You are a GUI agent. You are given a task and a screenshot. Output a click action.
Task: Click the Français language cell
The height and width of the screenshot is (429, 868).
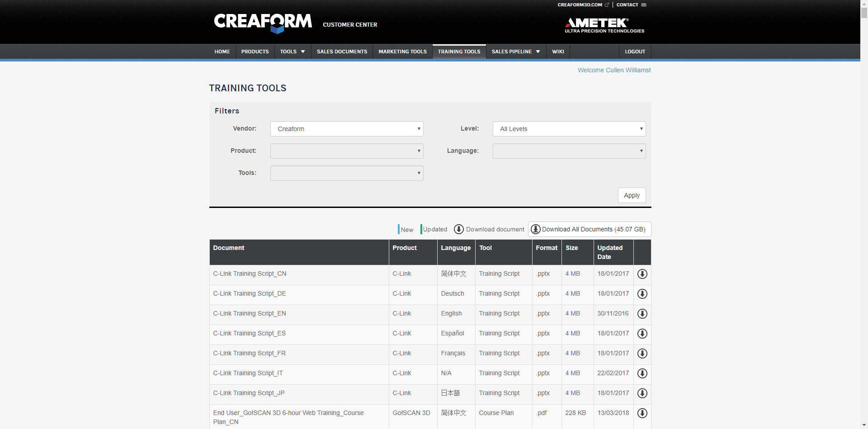pyautogui.click(x=453, y=353)
